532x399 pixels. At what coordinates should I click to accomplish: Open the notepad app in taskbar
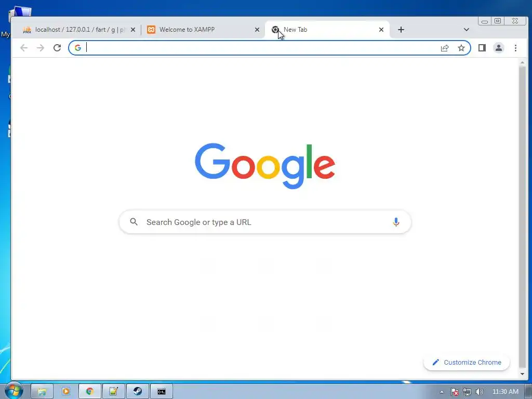coord(114,392)
